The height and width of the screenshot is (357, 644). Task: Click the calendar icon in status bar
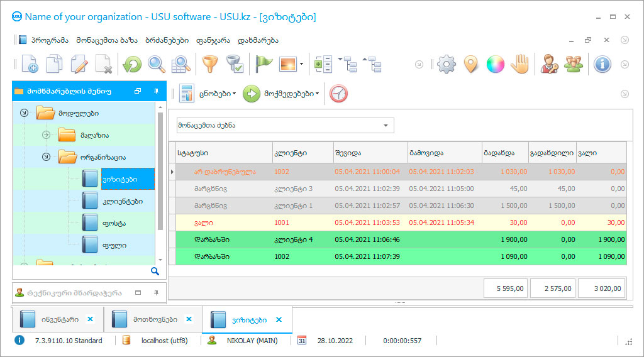coord(302,341)
